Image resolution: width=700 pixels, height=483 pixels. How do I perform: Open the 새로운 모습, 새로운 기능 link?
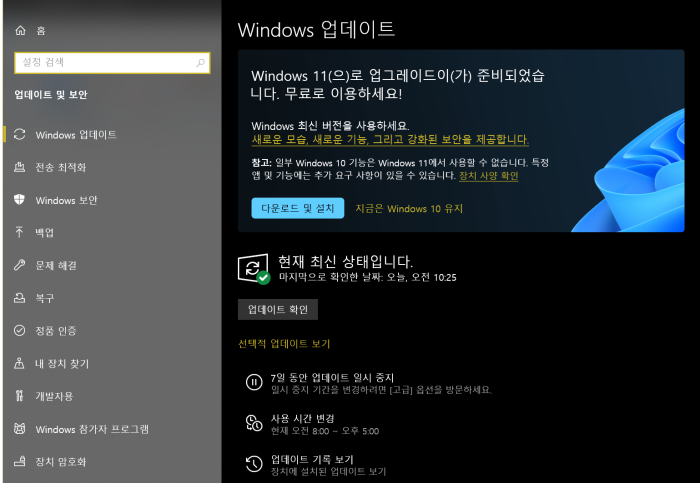coord(390,140)
